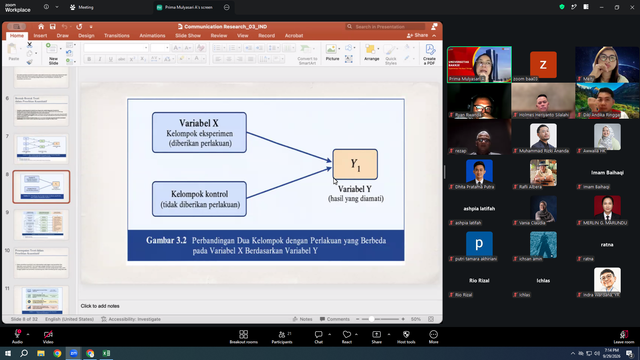Click the Paste clipboard icon
Screen dimensions: 640x360
(13, 50)
